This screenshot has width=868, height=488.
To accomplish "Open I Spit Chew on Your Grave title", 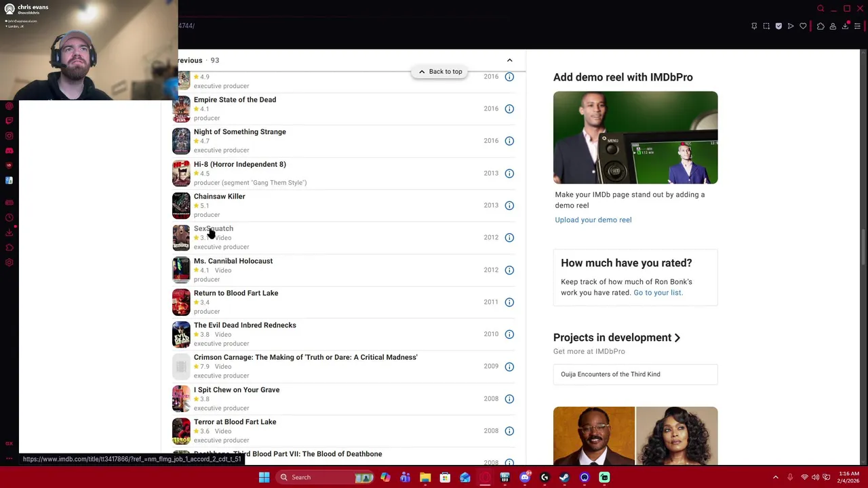I will point(237,390).
